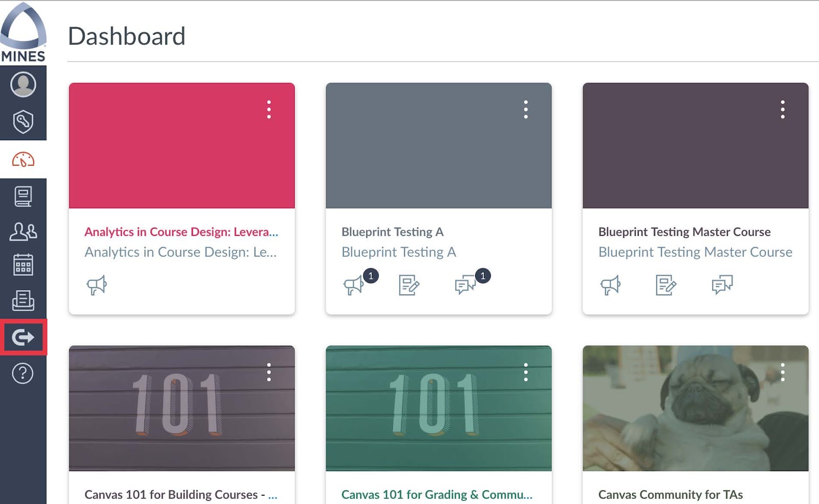Viewport: 819px width, 504px height.
Task: Open Canvas Community for TAs link
Action: coord(671,495)
